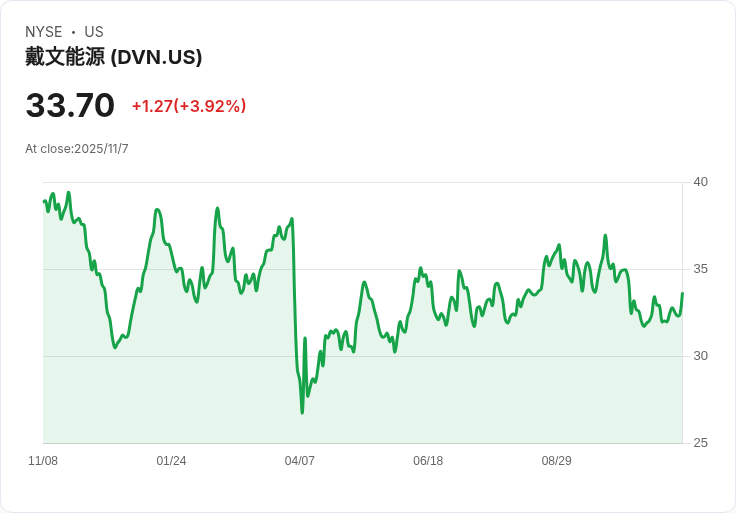736x513 pixels.
Task: Click the At close:2025/11/7 timestamp
Action: pos(77,149)
